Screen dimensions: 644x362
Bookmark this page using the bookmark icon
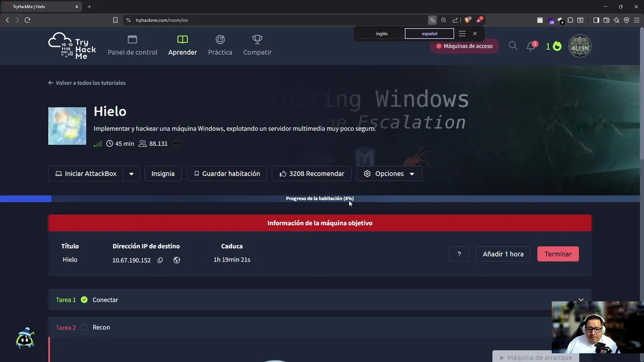pyautogui.click(x=115, y=20)
